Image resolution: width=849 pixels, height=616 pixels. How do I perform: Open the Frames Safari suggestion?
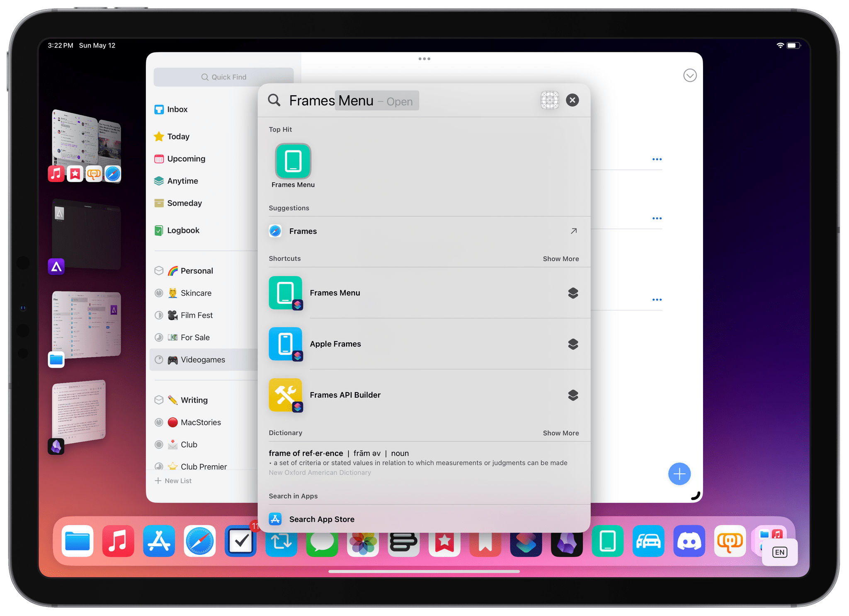coord(424,231)
